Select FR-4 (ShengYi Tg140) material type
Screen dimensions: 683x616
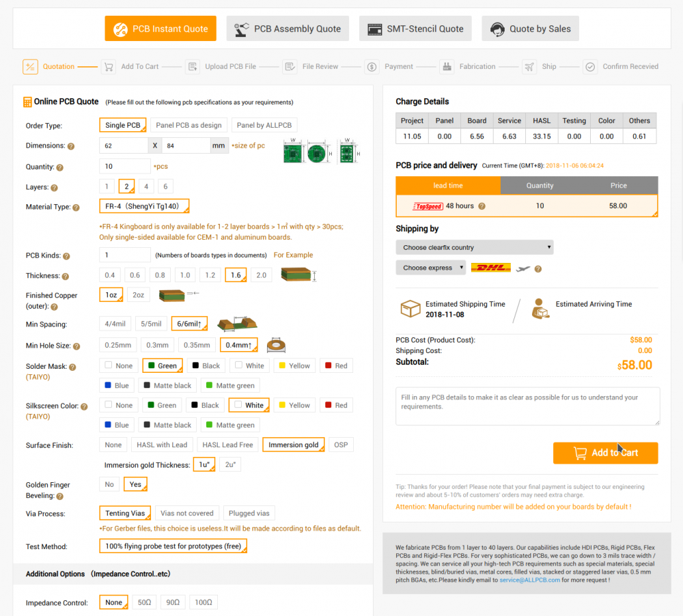click(x=144, y=206)
